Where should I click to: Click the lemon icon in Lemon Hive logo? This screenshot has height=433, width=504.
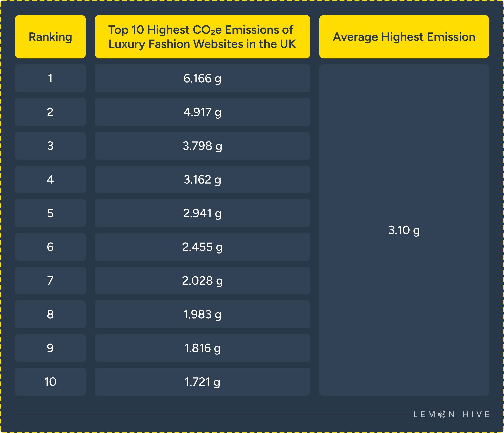[442, 414]
